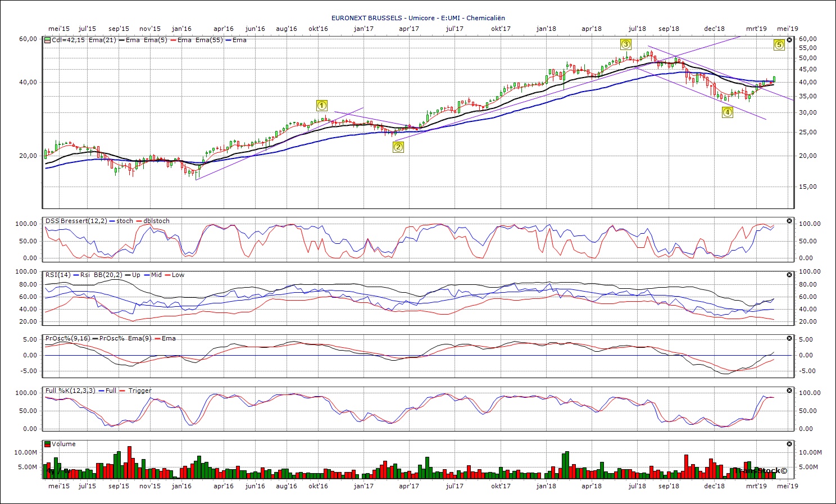Close the Full %K stochastic panel
The height and width of the screenshot is (504, 836).
point(789,391)
